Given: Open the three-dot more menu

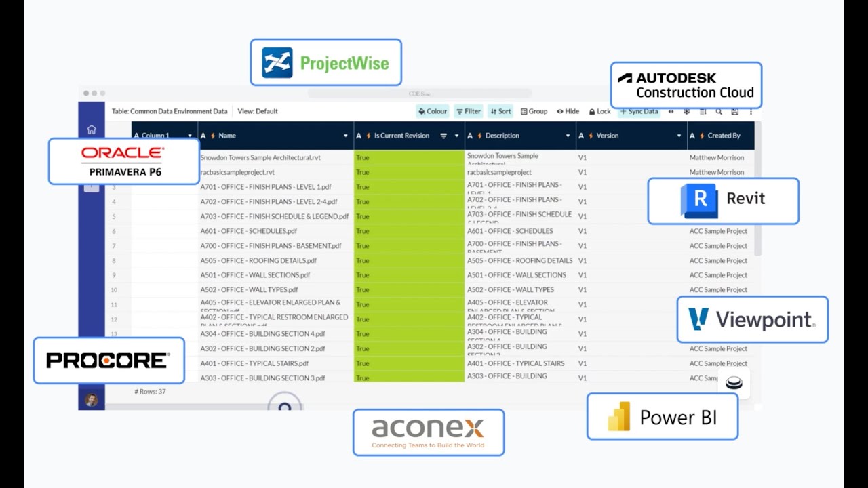Looking at the screenshot, I should coord(751,111).
